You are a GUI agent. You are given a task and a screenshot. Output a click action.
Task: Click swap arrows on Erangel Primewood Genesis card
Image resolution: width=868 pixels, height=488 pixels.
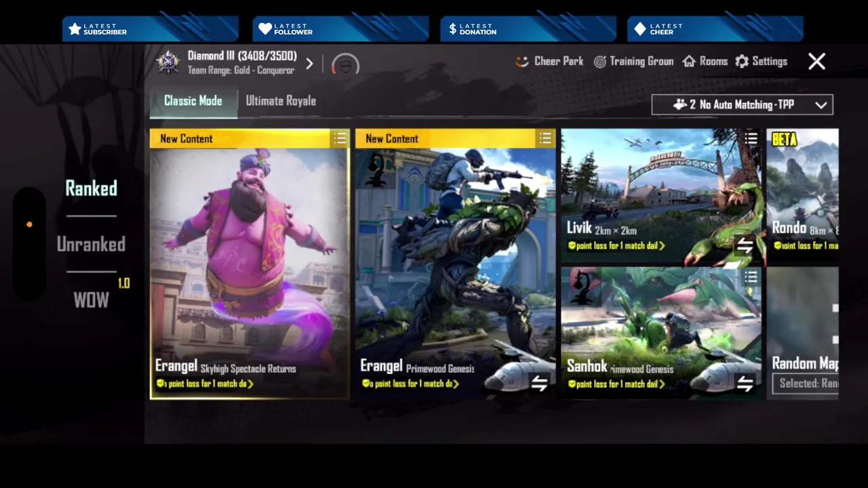tap(539, 384)
